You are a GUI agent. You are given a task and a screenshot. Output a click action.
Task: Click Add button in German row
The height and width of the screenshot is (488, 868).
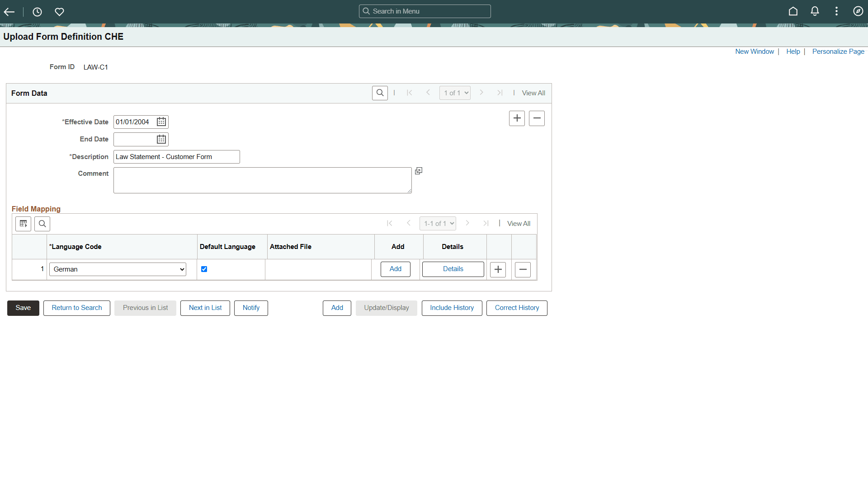coord(396,269)
